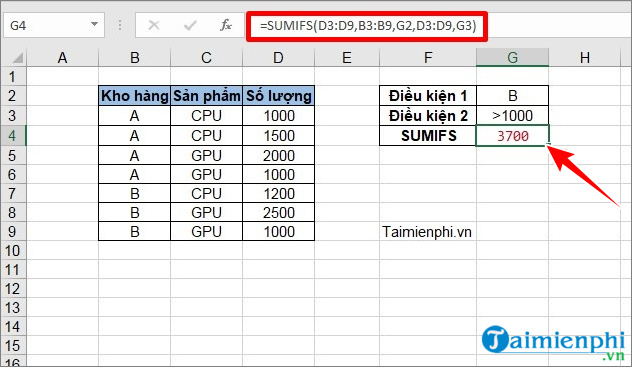This screenshot has width=632, height=367.
Task: Select column G header
Action: pyautogui.click(x=512, y=58)
